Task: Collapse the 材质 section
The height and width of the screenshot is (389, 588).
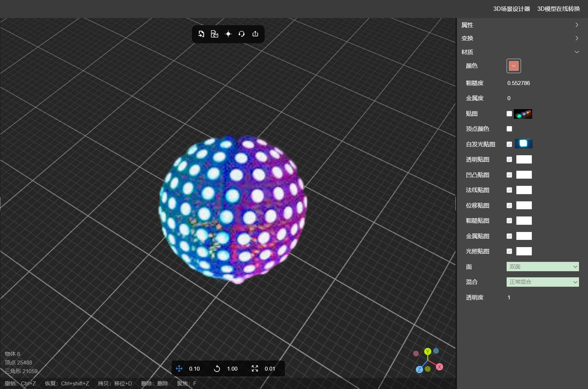Action: [520, 52]
